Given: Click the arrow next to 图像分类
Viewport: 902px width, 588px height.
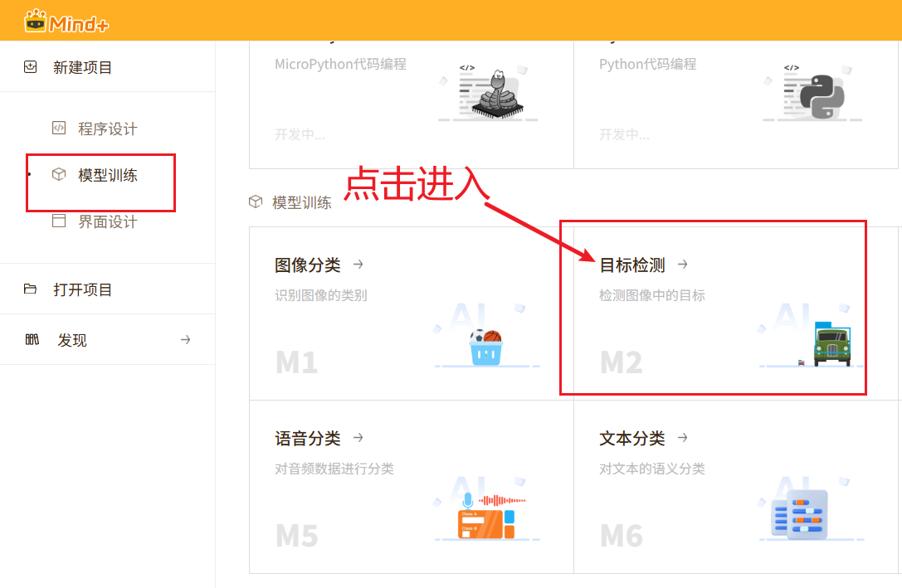Looking at the screenshot, I should [x=358, y=265].
